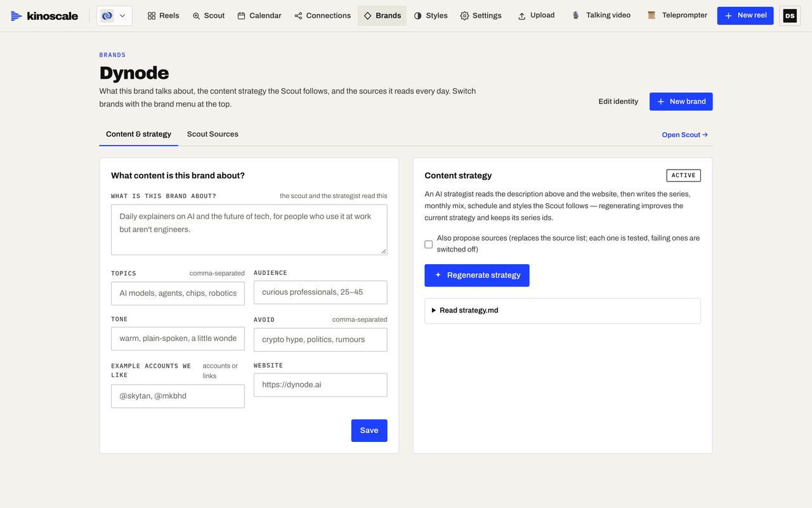Click the Scout magnifier icon
Image resolution: width=812 pixels, height=508 pixels.
tap(196, 16)
